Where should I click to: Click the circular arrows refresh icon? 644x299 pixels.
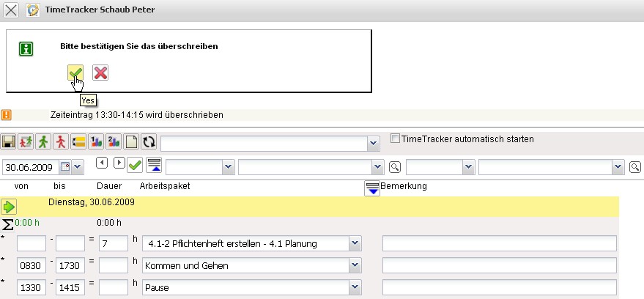pyautogui.click(x=148, y=141)
